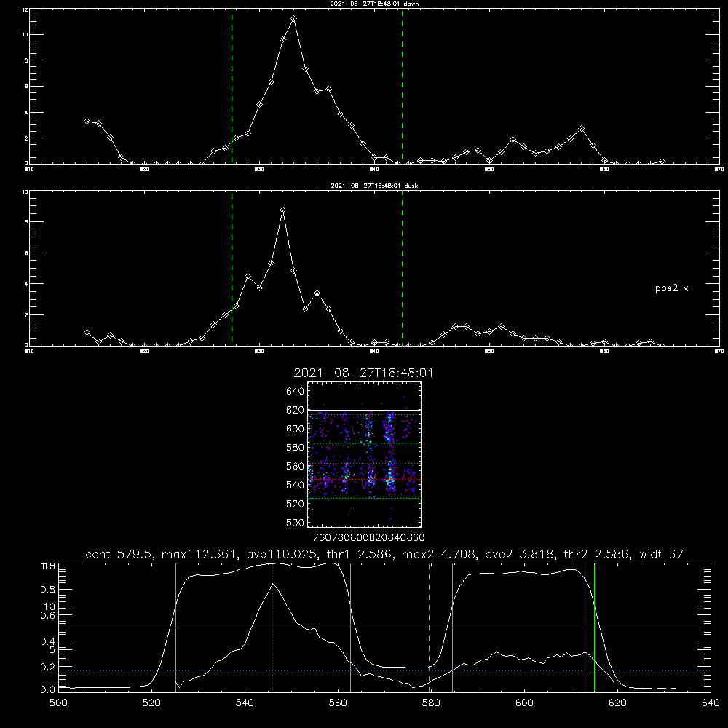The width and height of the screenshot is (728, 728).
Task: Click the "0.2" y-axis label of bottom plot
Action: [x=48, y=667]
